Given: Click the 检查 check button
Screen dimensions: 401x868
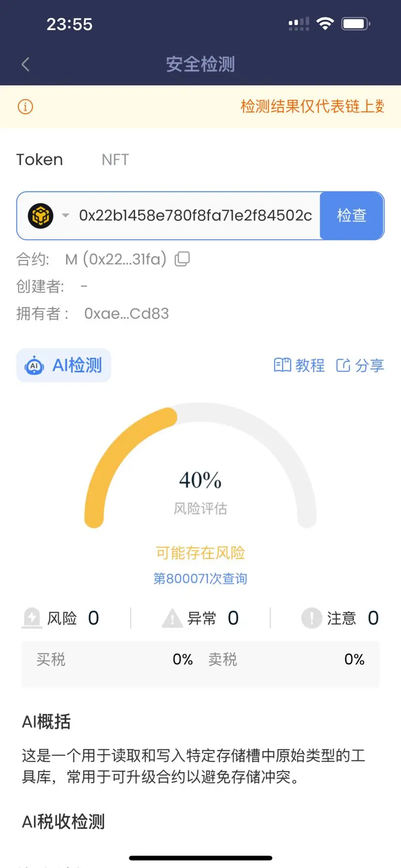Looking at the screenshot, I should [352, 216].
